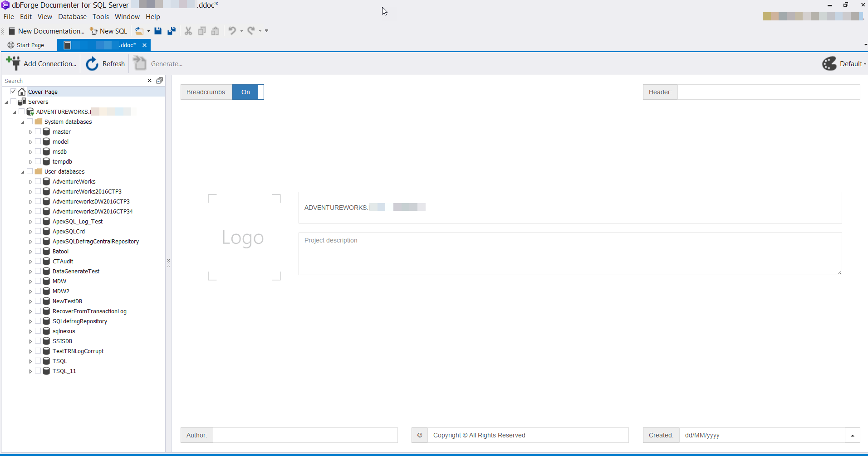Click the Search box in the tree panel
This screenshot has width=868, height=456.
pyautogui.click(x=74, y=81)
